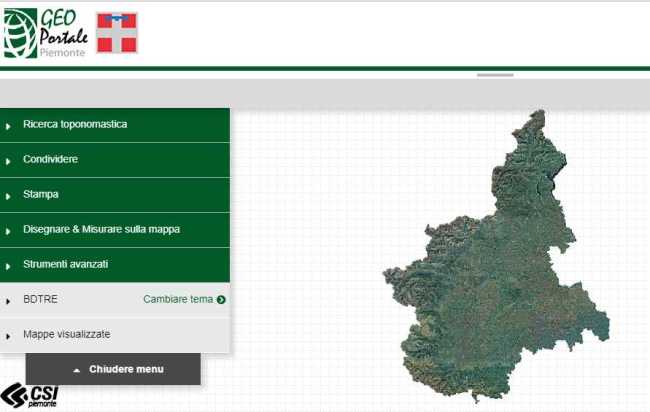Image resolution: width=650 pixels, height=412 pixels.
Task: Select the Stampa menu entry
Action: [41, 195]
